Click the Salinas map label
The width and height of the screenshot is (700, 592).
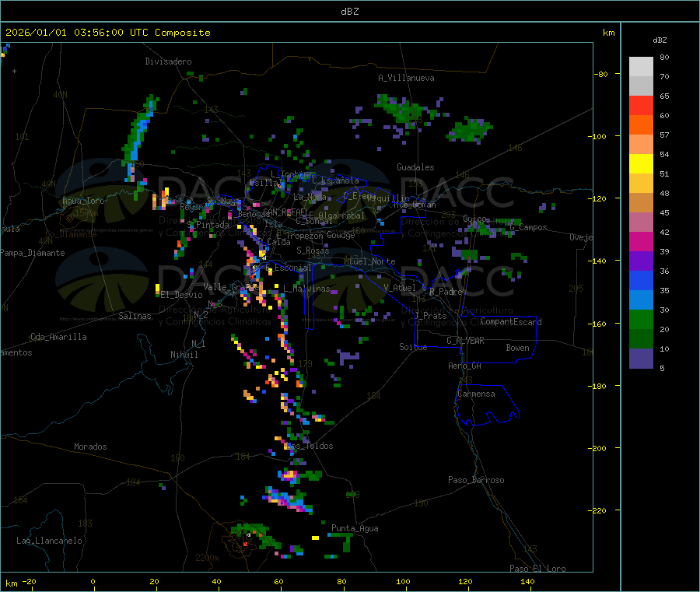click(x=135, y=316)
